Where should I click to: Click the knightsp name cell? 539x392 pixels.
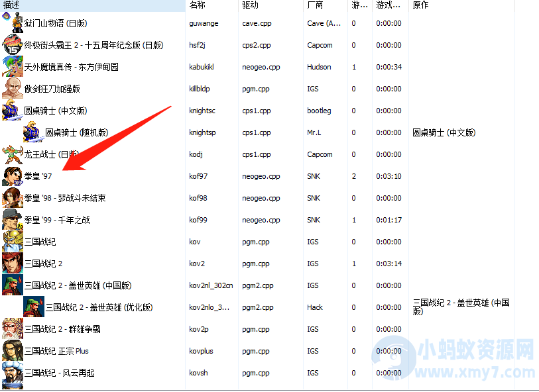[x=202, y=132]
